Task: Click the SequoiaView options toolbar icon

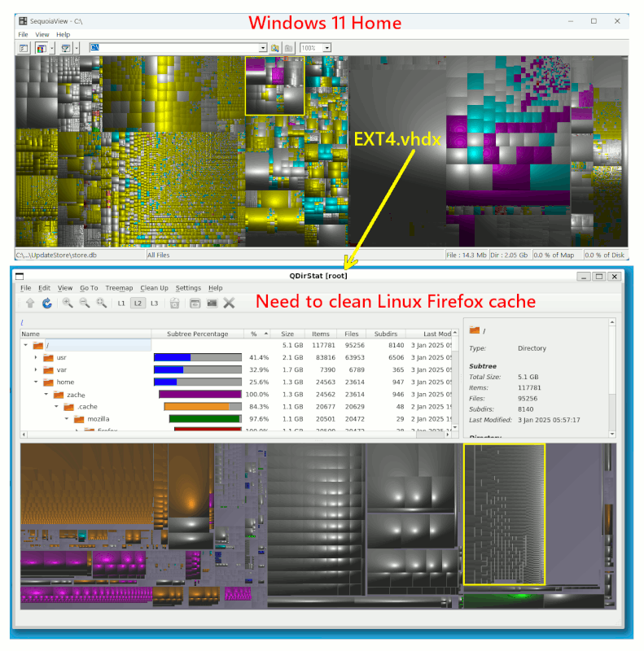Action: pos(24,48)
